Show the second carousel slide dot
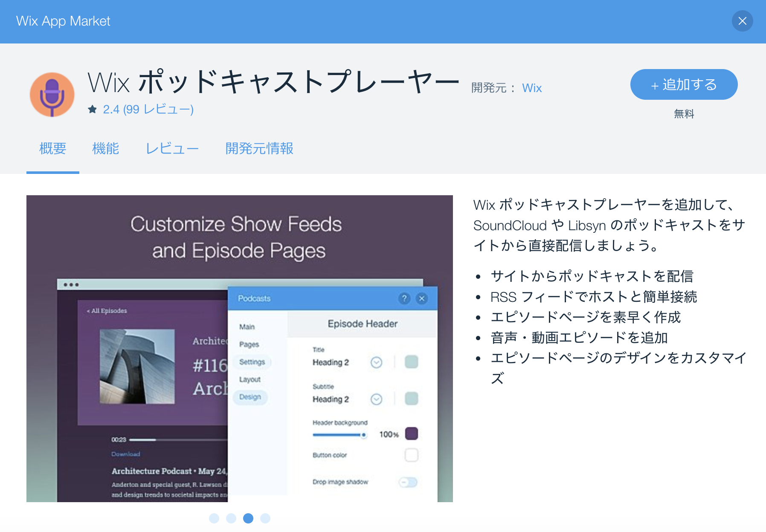The height and width of the screenshot is (532, 766). point(231,518)
